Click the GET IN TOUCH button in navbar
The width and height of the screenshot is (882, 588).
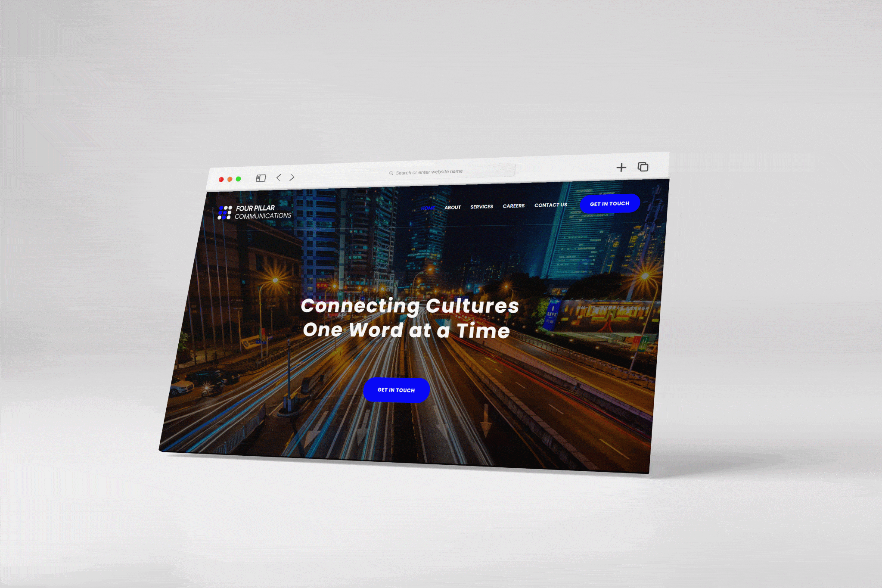608,203
